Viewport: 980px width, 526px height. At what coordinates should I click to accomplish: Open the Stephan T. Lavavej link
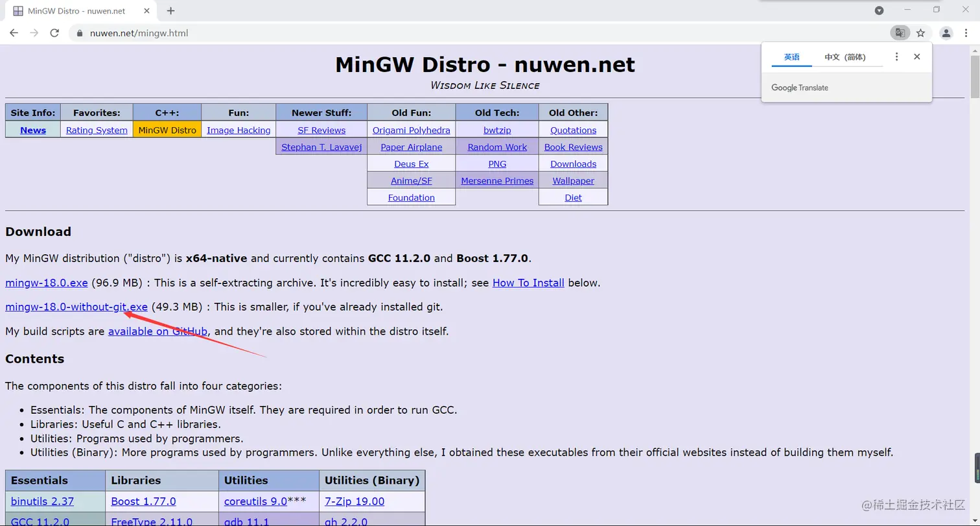pos(321,147)
